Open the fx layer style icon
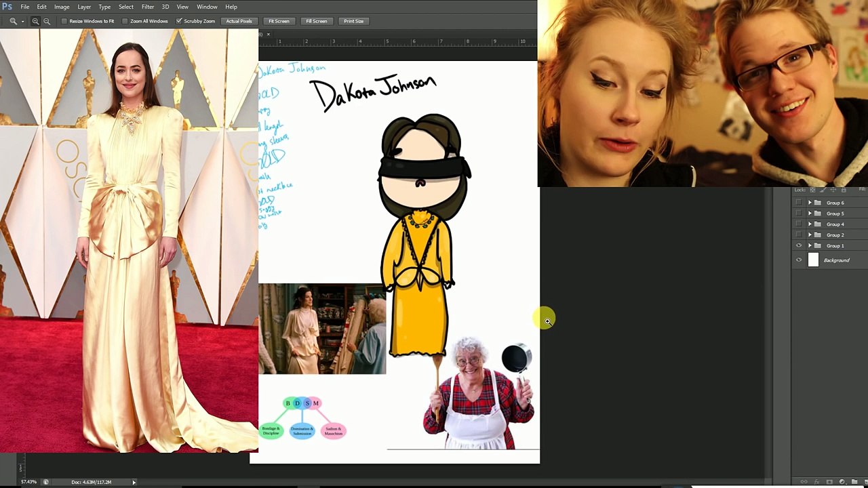 (x=816, y=482)
